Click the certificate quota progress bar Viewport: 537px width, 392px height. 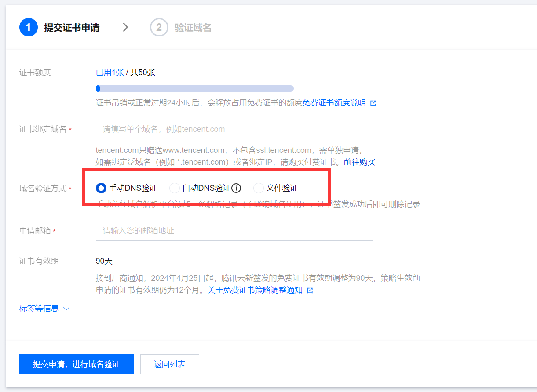tap(194, 89)
